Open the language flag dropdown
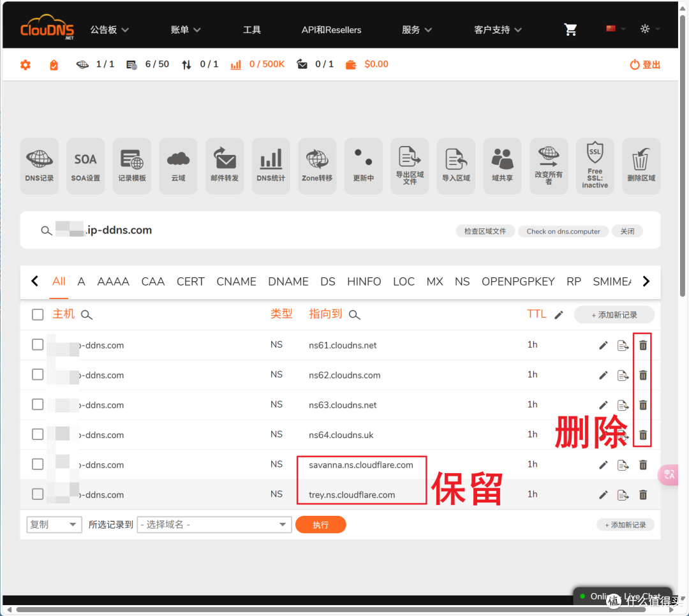Image resolution: width=689 pixels, height=616 pixels. pos(615,29)
